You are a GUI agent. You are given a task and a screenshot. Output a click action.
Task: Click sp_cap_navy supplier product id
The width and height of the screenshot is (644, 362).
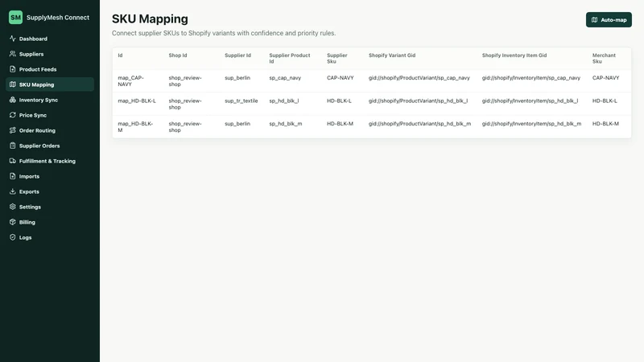285,77
